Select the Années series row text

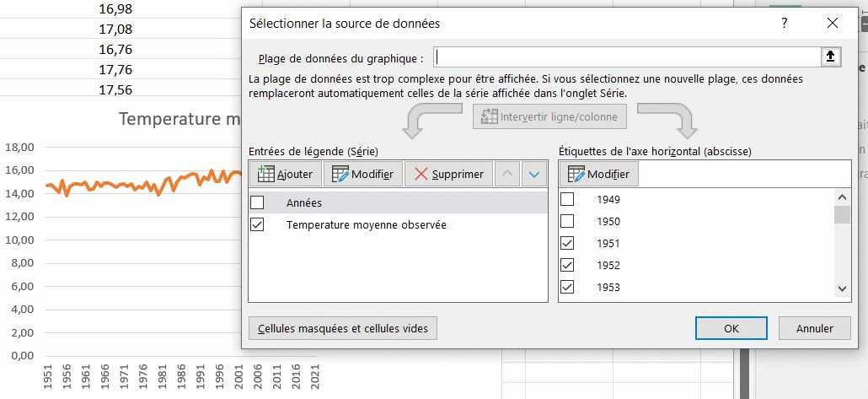[304, 202]
